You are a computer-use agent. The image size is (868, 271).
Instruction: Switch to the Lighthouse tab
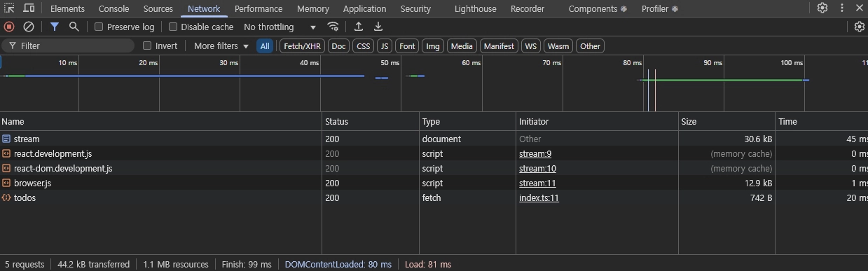click(x=476, y=8)
